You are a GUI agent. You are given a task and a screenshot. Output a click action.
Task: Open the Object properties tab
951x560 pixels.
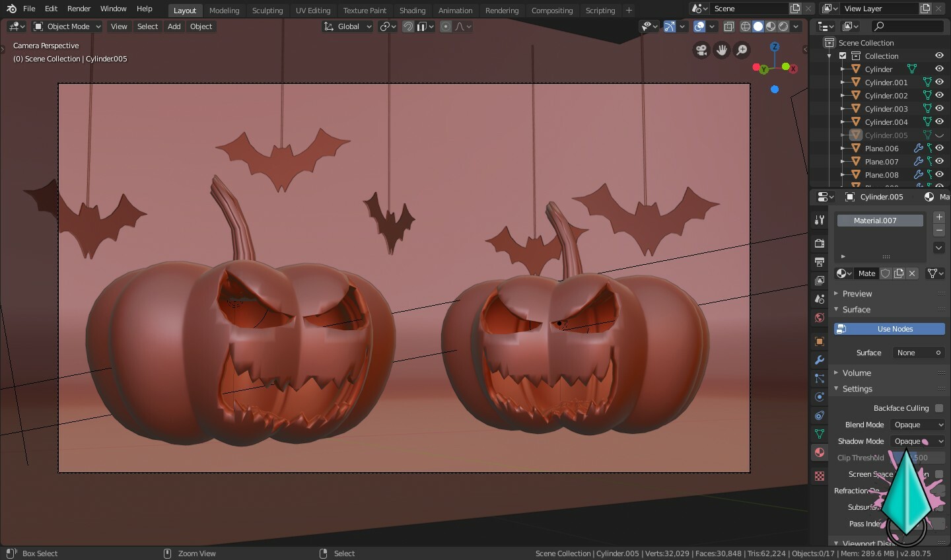pyautogui.click(x=820, y=341)
